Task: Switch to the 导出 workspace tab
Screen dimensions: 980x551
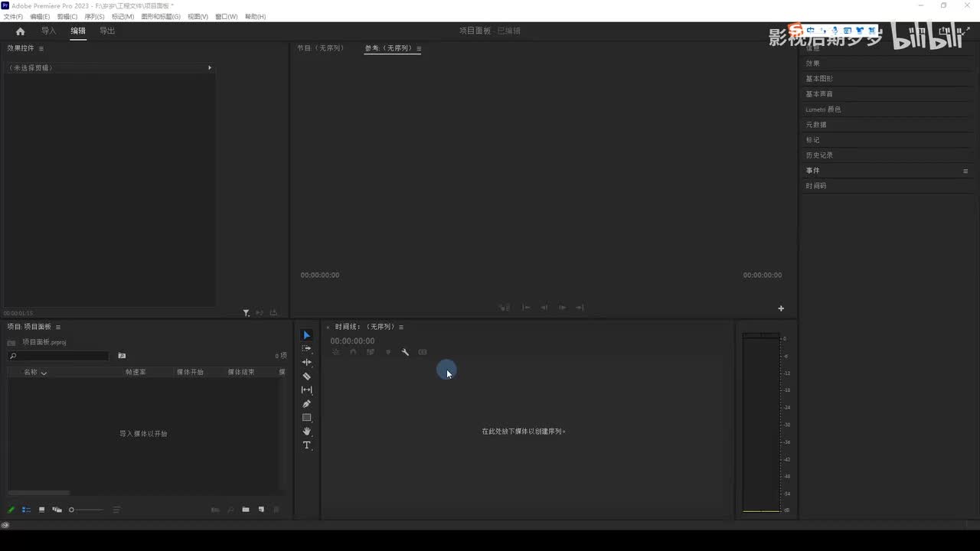Action: (x=107, y=31)
